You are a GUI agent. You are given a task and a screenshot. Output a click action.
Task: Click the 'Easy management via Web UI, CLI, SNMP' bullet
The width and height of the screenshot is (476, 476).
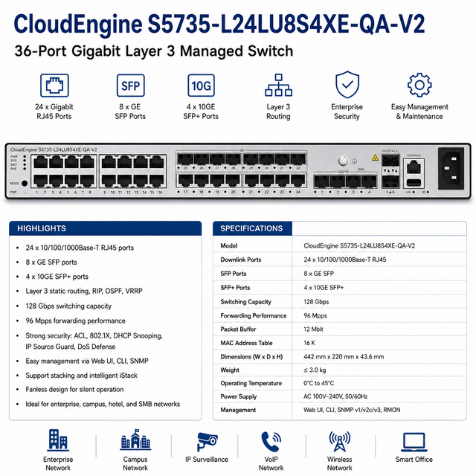[x=87, y=361]
